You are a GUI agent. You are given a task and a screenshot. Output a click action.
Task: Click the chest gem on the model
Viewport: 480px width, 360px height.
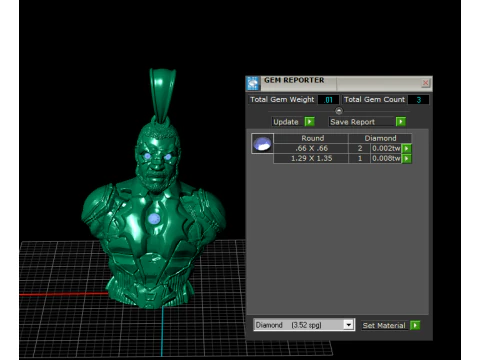[x=154, y=219]
